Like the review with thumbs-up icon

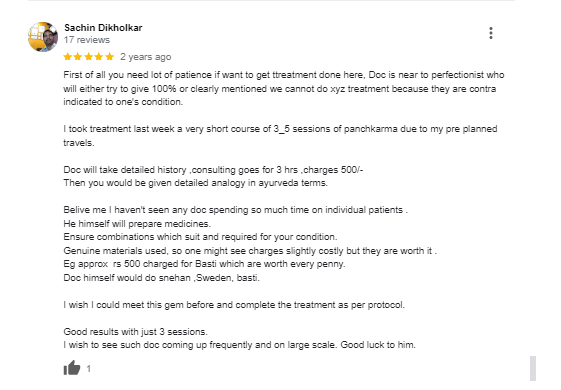pyautogui.click(x=72, y=367)
